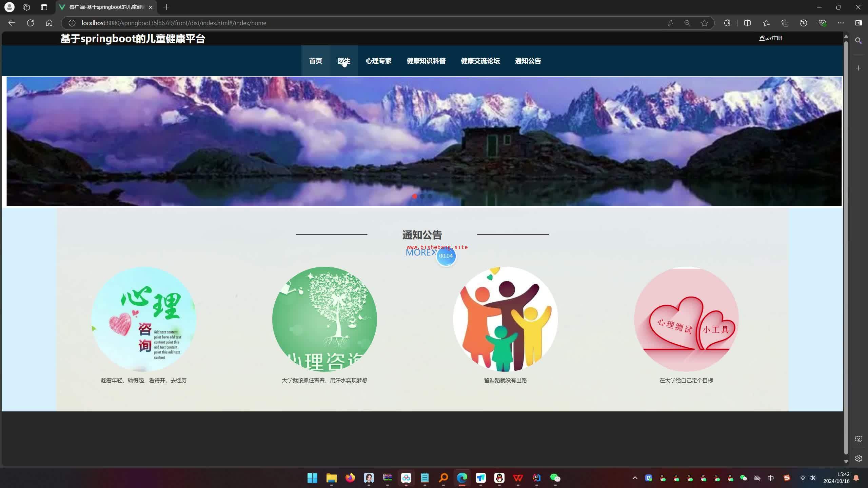Open Edge sidebar search icon
Viewport: 868px width, 488px height.
[859, 41]
